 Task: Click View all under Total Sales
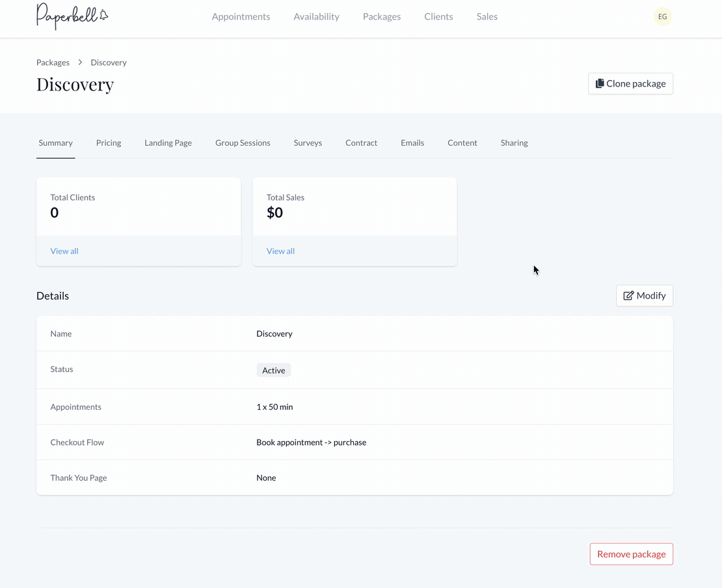(280, 250)
